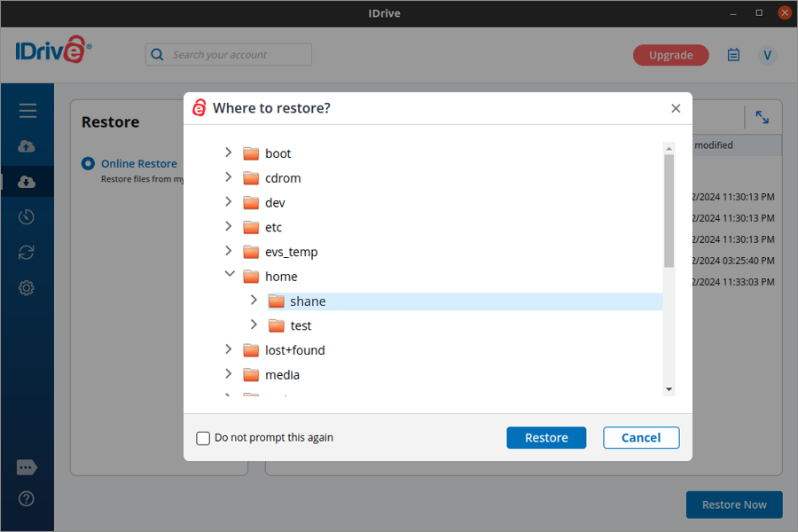Open the hamburger menu in the sidebar
Viewport: 798px width, 532px height.
(27, 111)
